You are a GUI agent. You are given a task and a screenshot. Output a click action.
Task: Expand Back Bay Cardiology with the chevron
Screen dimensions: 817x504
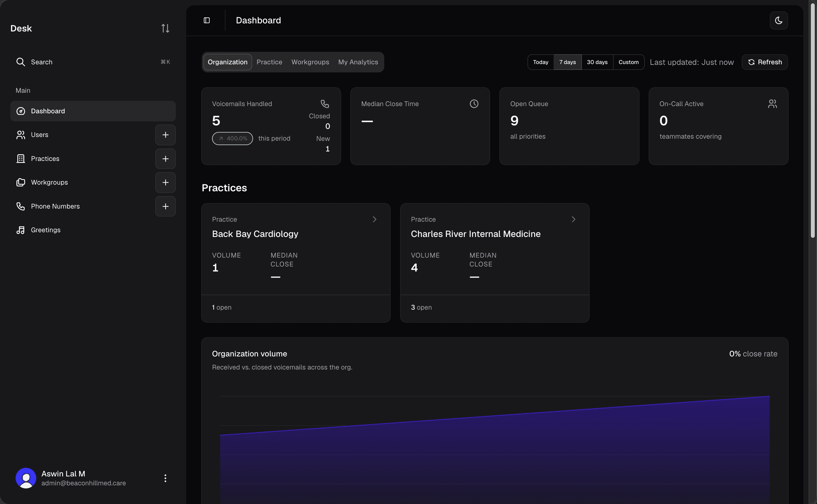pyautogui.click(x=375, y=219)
